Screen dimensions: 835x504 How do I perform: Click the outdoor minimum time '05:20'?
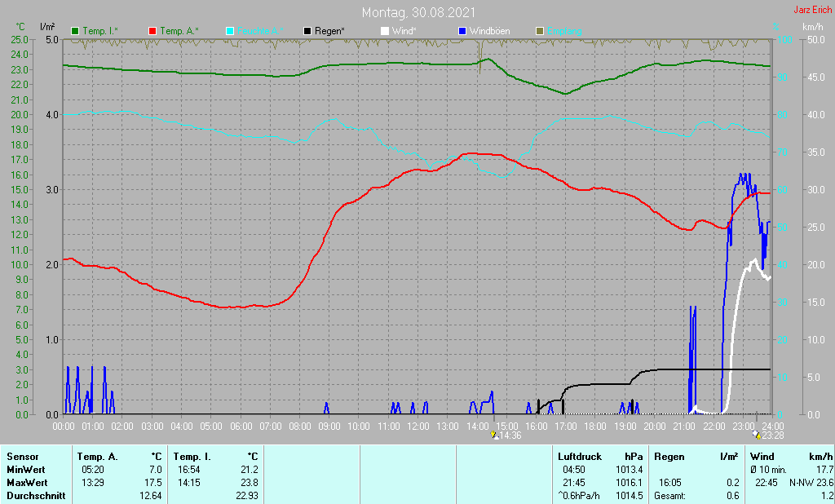pyautogui.click(x=92, y=470)
